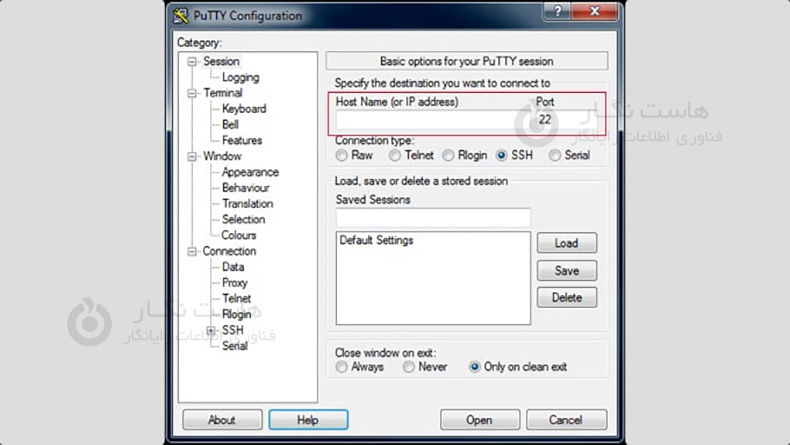Select Default Settings in saved sessions list
Viewport: 790px width, 445px height.
coord(376,241)
